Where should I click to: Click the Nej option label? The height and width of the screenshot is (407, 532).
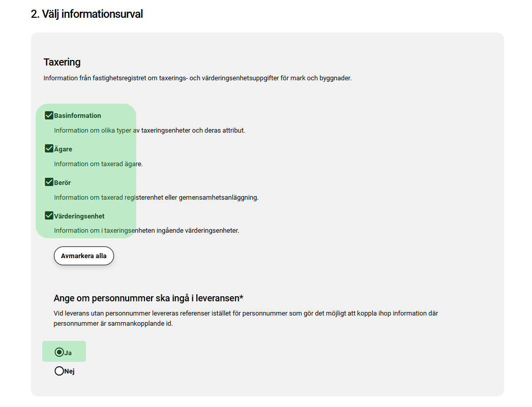[70, 371]
